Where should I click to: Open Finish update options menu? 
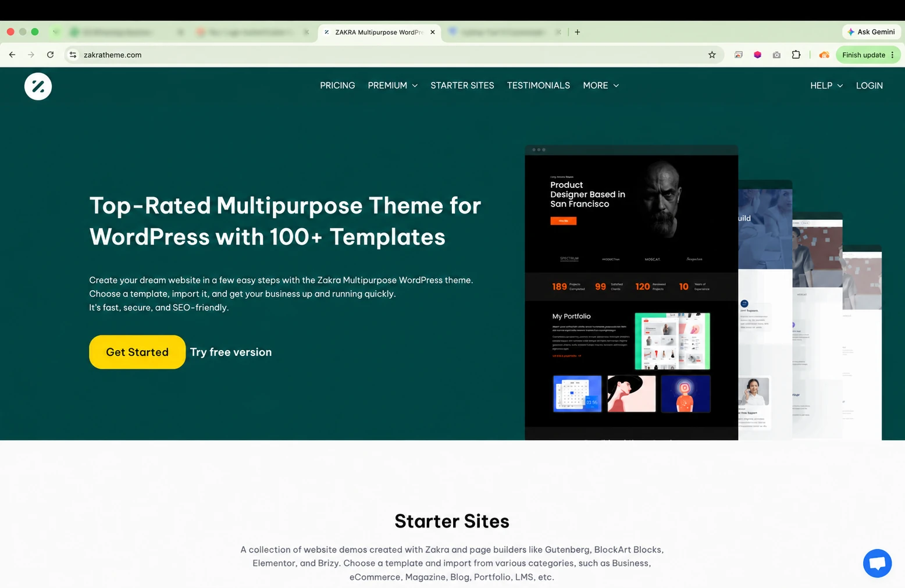[892, 55]
